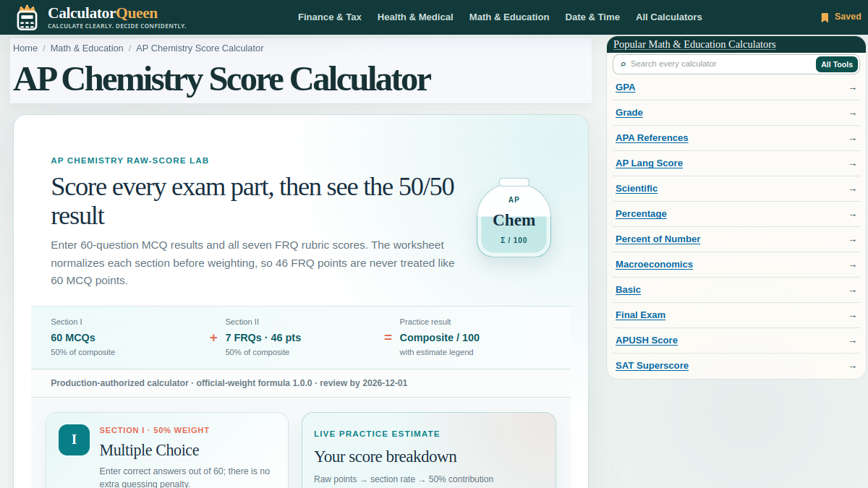This screenshot has height=488, width=868.
Task: Click the '60 MCQs' section value
Action: click(x=73, y=338)
